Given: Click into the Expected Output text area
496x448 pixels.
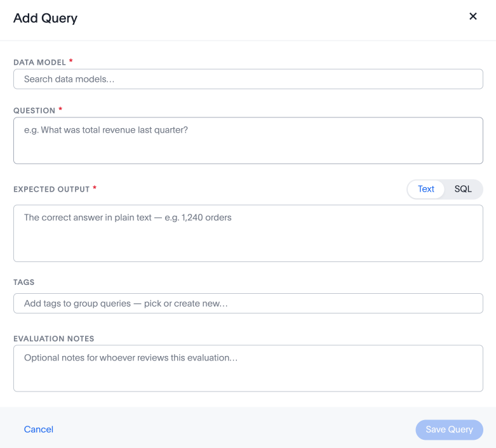Looking at the screenshot, I should point(248,234).
